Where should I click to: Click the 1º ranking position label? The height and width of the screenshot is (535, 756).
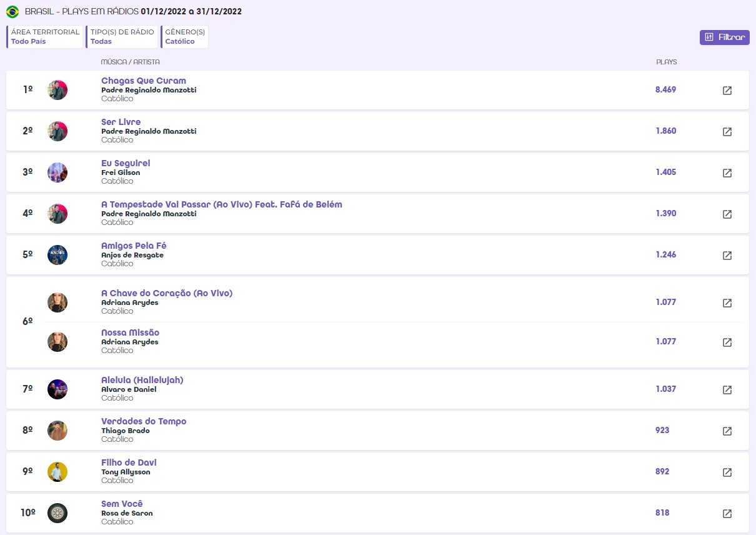tap(27, 89)
